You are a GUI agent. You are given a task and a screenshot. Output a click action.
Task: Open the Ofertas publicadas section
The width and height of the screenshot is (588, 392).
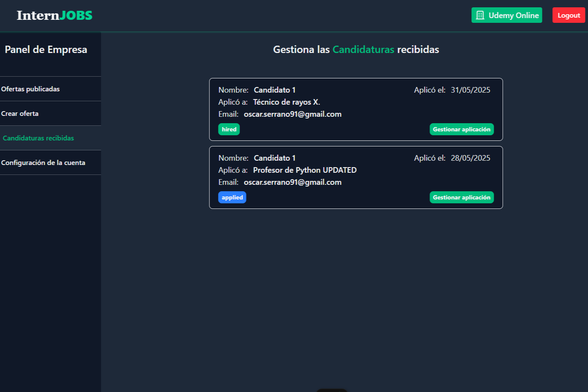(31, 89)
